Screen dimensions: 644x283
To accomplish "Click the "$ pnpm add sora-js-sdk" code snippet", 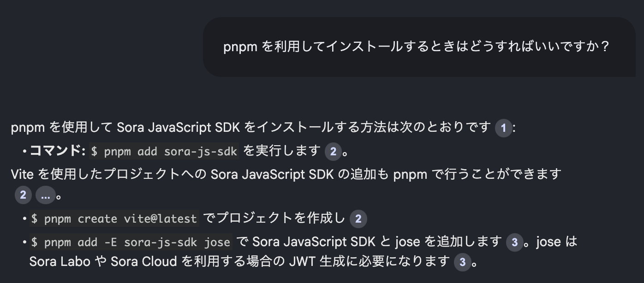I will coord(164,151).
